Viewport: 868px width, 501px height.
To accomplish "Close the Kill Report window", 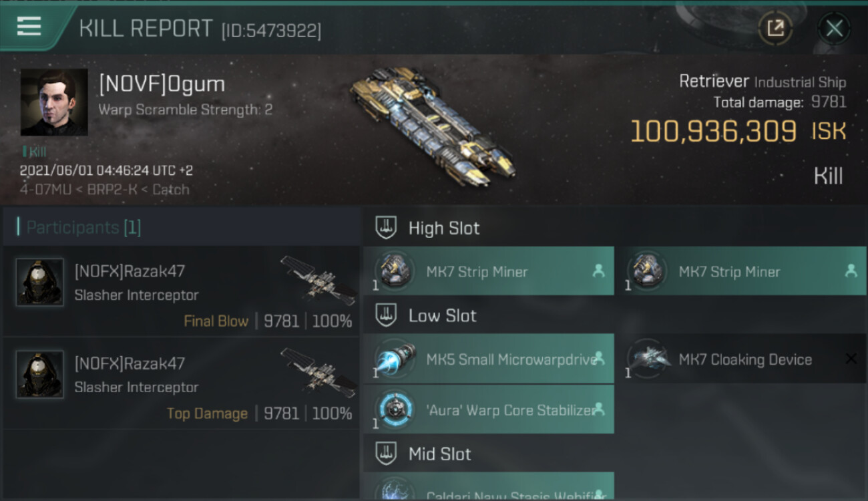I will 834,28.
